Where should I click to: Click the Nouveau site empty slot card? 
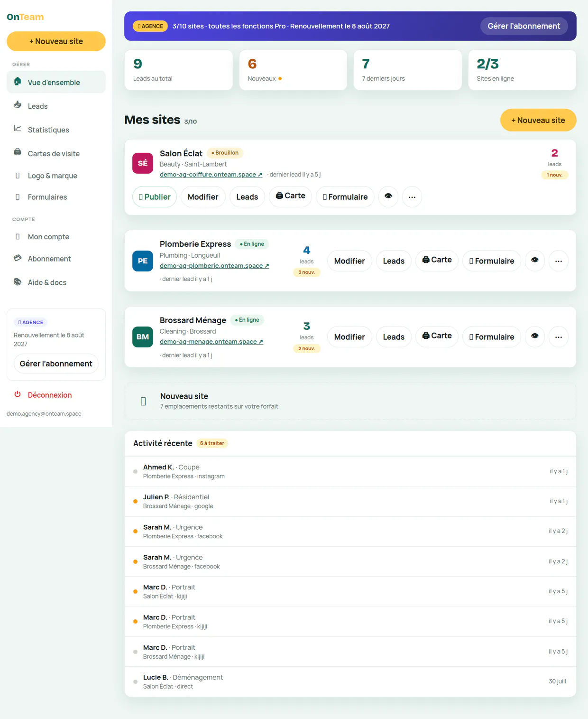(350, 401)
